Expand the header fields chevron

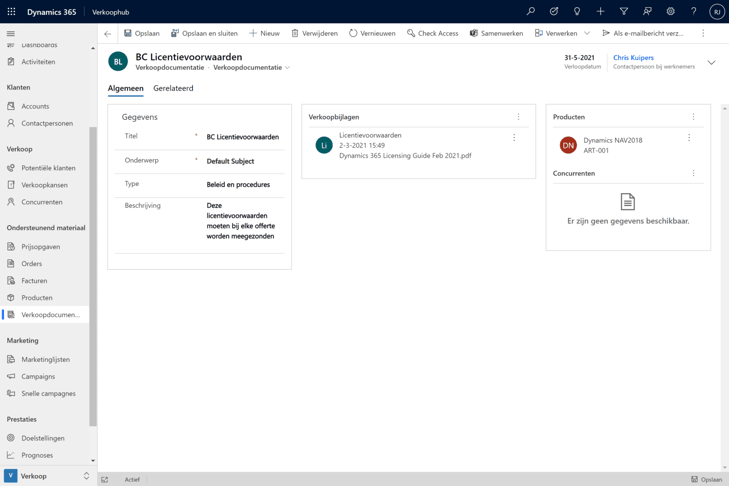[711, 62]
